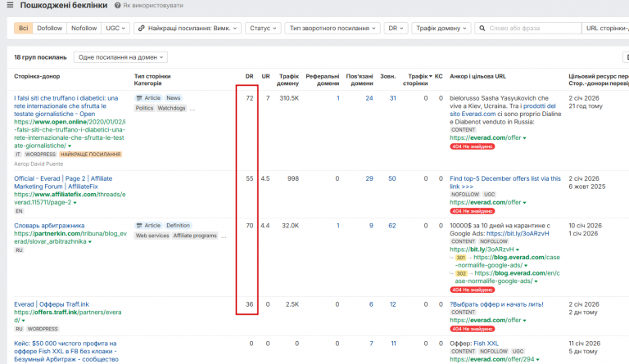629x364 pixels.
Task: Open the 'Трафік домену' filter menu
Action: pos(441,28)
